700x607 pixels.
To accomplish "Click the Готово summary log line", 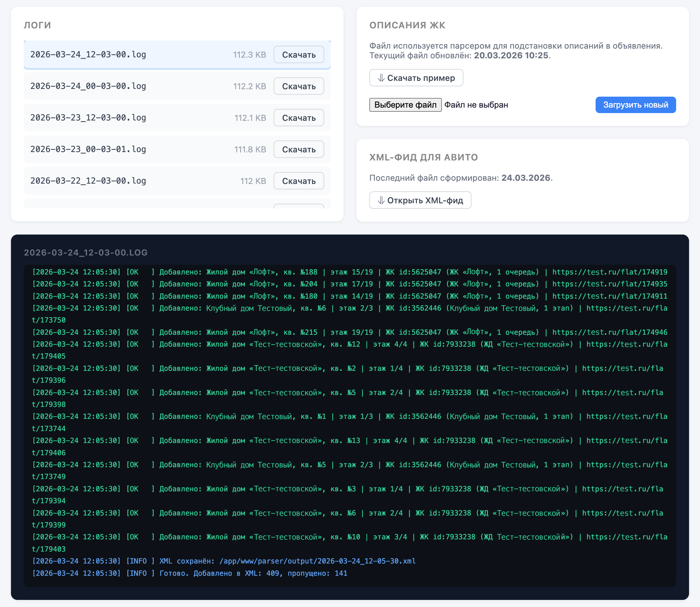I will [190, 573].
